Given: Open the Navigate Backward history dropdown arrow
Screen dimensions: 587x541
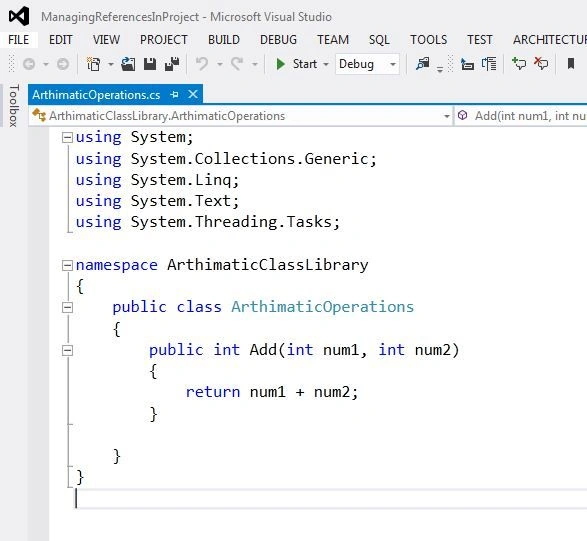Looking at the screenshot, I should click(x=46, y=64).
